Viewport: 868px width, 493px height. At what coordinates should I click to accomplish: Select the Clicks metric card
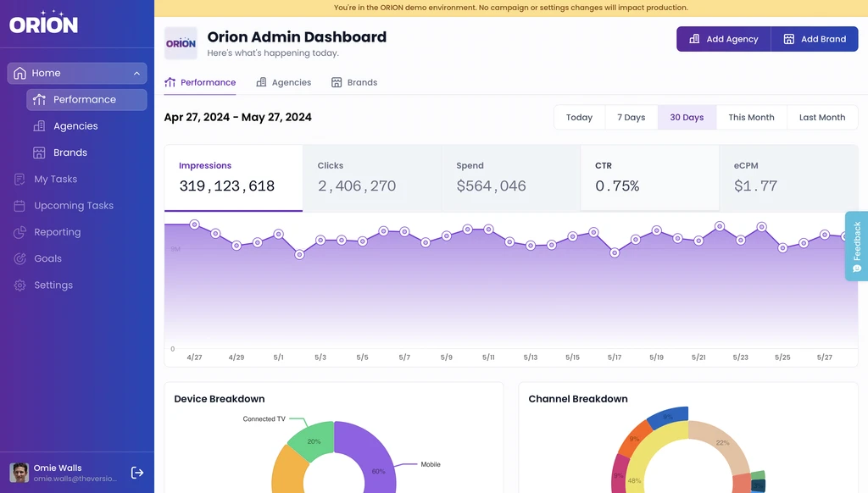tap(373, 178)
